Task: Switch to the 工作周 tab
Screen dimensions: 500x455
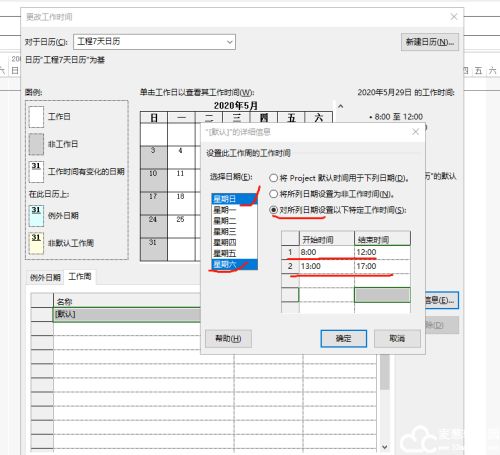Action: point(80,276)
